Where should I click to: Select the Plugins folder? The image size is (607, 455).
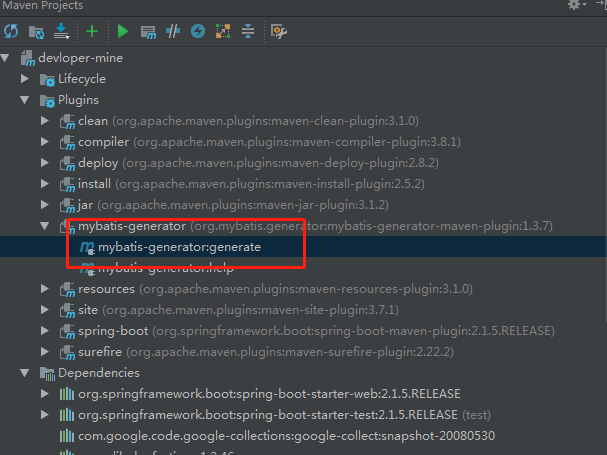[x=78, y=100]
